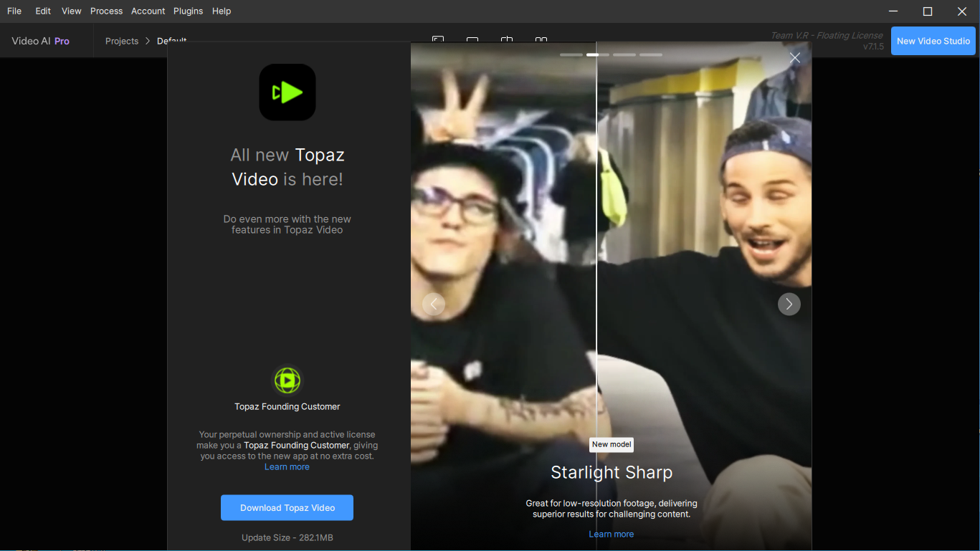Jump to the last carousel slide indicator
Screen dimensions: 980x551
pos(651,54)
